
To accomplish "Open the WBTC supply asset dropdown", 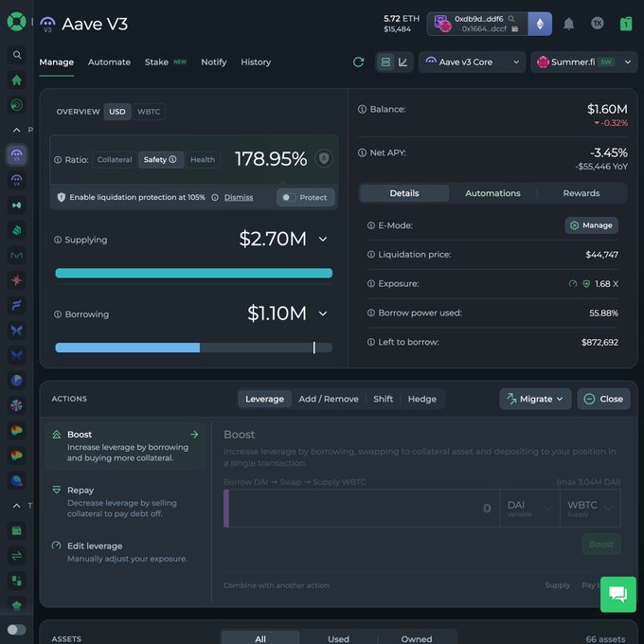I will point(590,509).
